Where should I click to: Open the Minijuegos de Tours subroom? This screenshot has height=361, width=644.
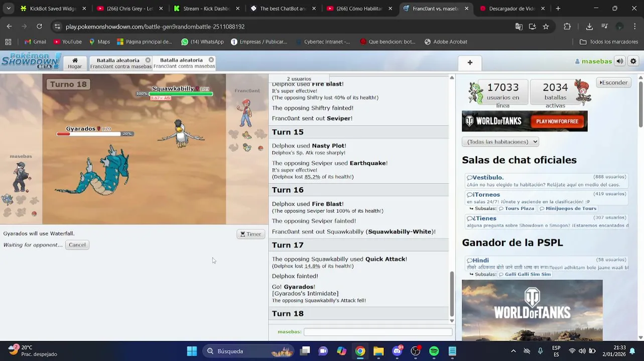[568, 209]
